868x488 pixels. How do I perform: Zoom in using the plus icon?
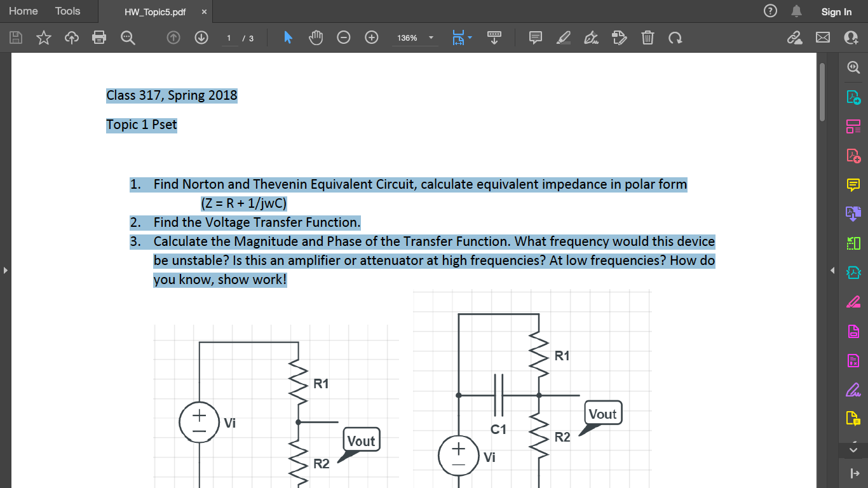click(371, 37)
